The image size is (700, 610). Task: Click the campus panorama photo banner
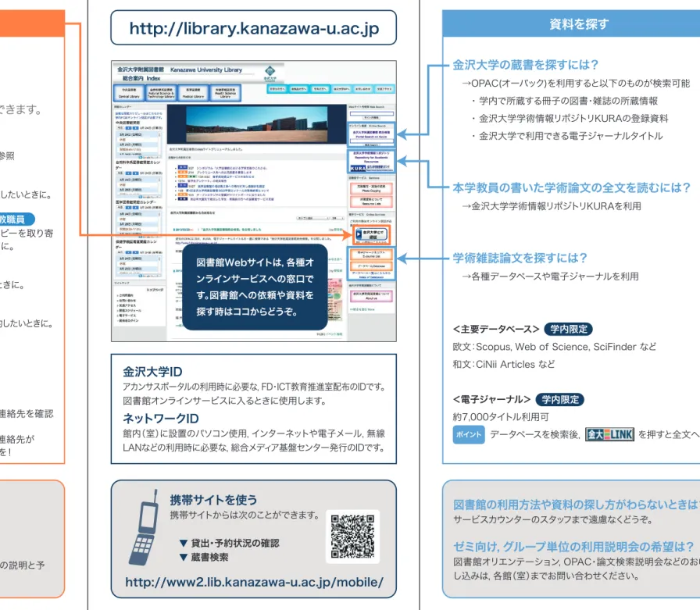257,123
